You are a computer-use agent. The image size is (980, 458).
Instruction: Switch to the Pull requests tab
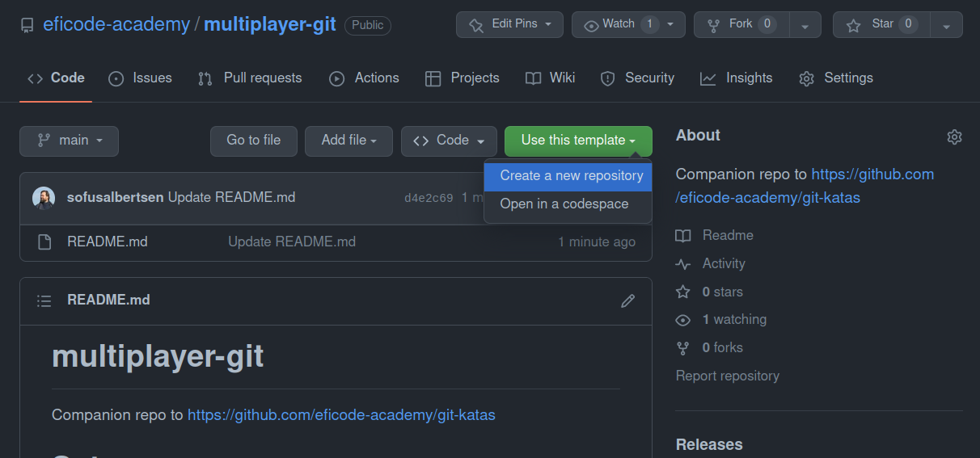point(250,78)
